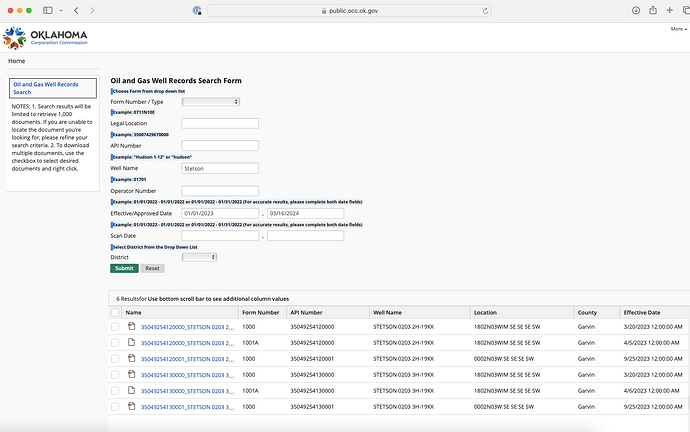This screenshot has width=690, height=432.
Task: Click the Reset button
Action: pos(152,268)
